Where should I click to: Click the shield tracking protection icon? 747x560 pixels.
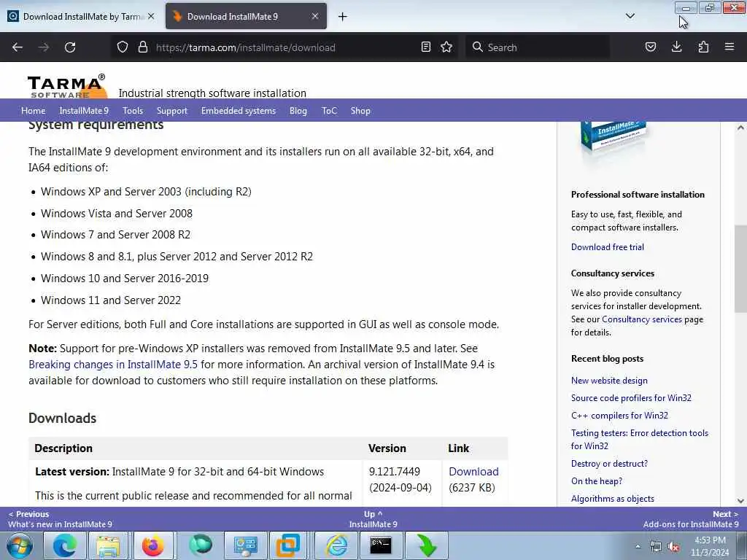tap(123, 47)
